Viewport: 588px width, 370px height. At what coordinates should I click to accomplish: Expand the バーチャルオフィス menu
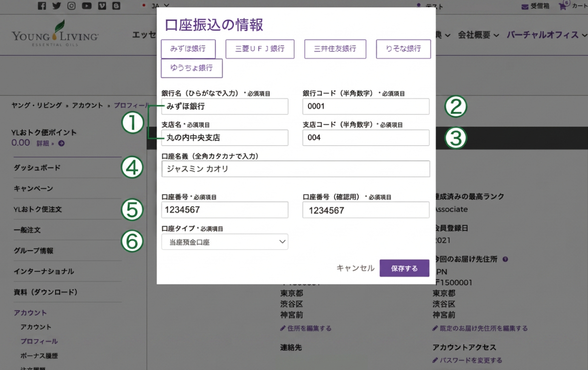(x=546, y=35)
